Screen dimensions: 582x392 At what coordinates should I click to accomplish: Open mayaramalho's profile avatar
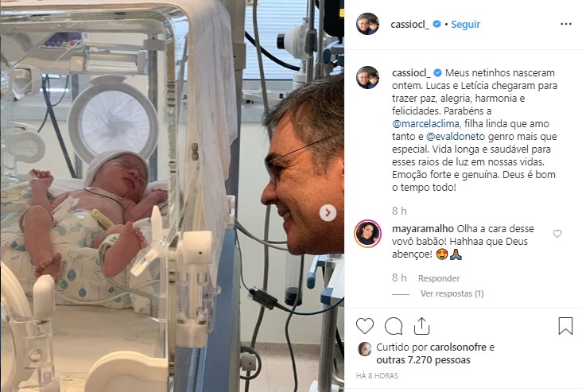[x=368, y=234]
